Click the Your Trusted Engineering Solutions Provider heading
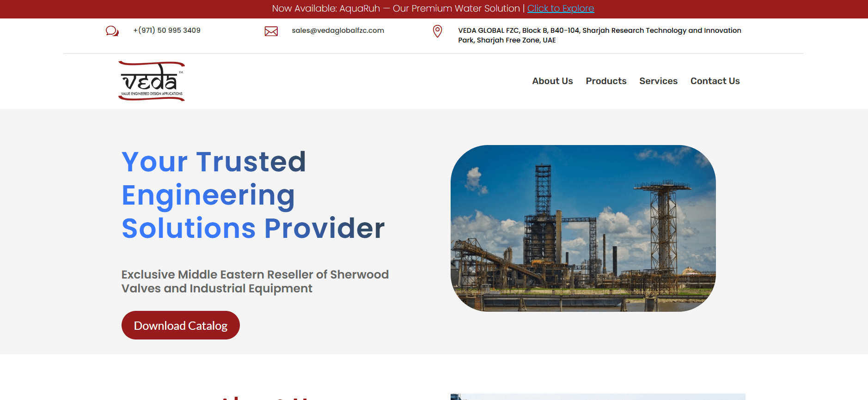The width and height of the screenshot is (868, 400). tap(253, 194)
